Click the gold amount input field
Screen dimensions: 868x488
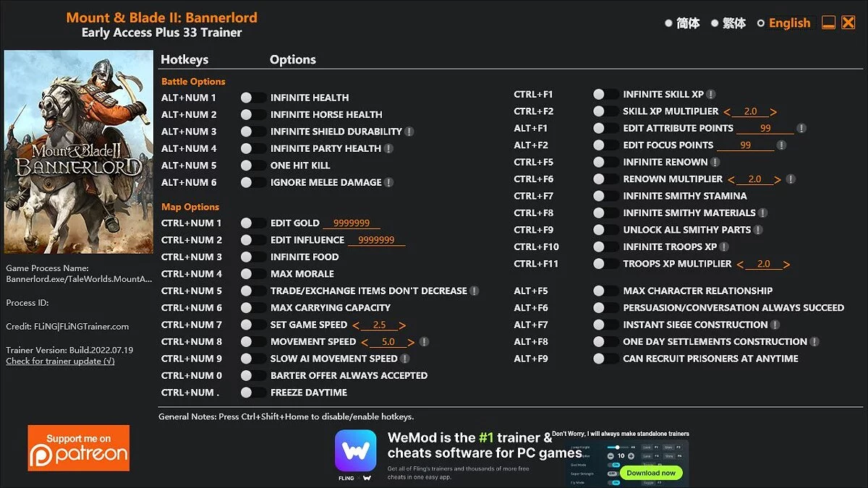click(352, 223)
